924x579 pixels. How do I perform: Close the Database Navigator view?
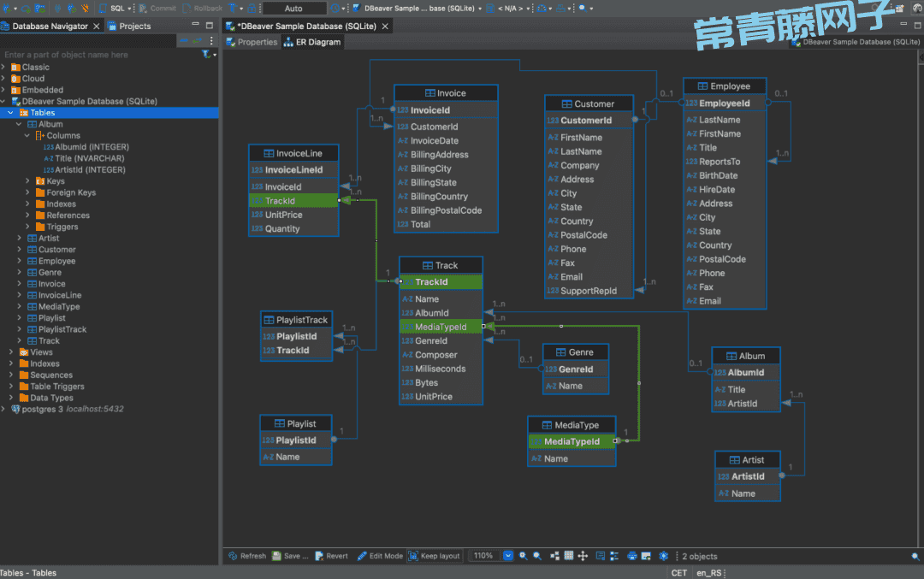(x=97, y=26)
